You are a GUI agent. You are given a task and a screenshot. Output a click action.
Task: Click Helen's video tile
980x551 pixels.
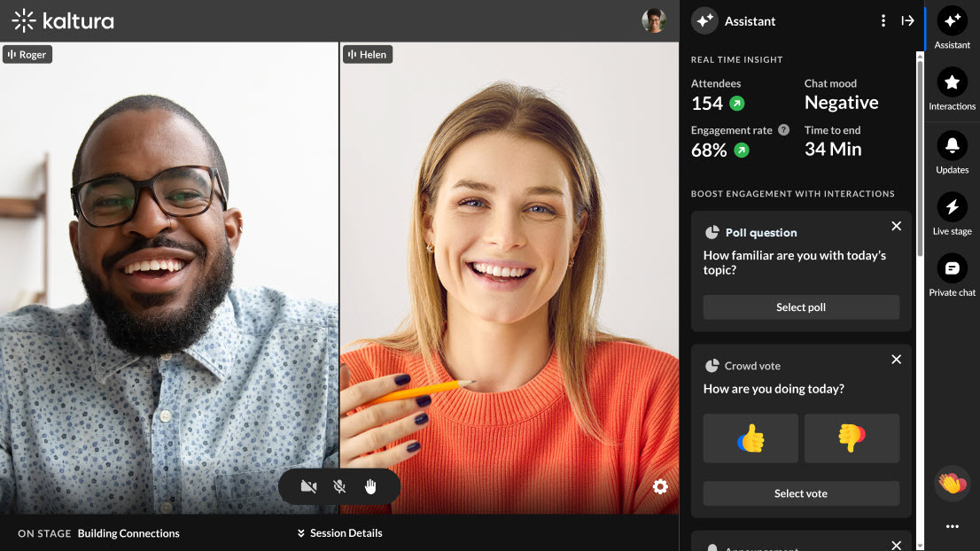pos(509,278)
